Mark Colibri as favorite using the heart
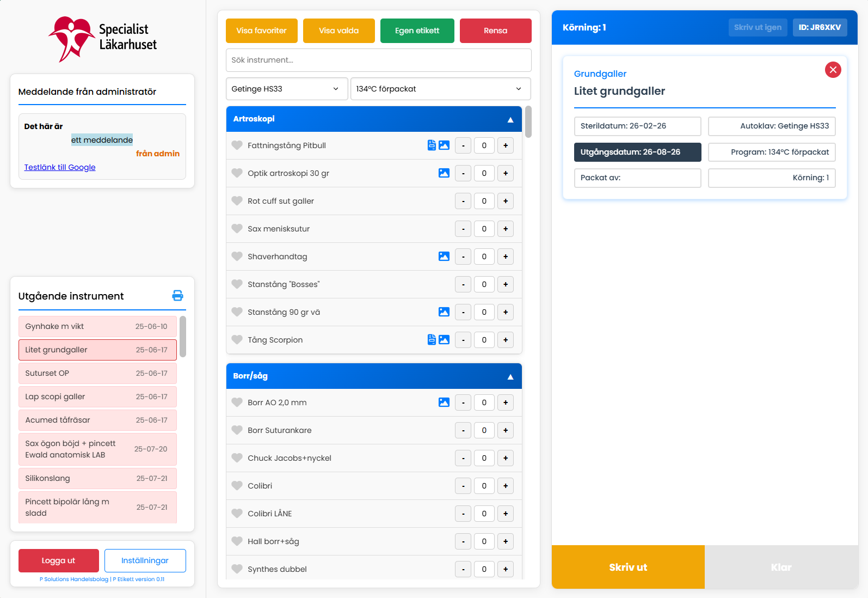 coord(237,486)
